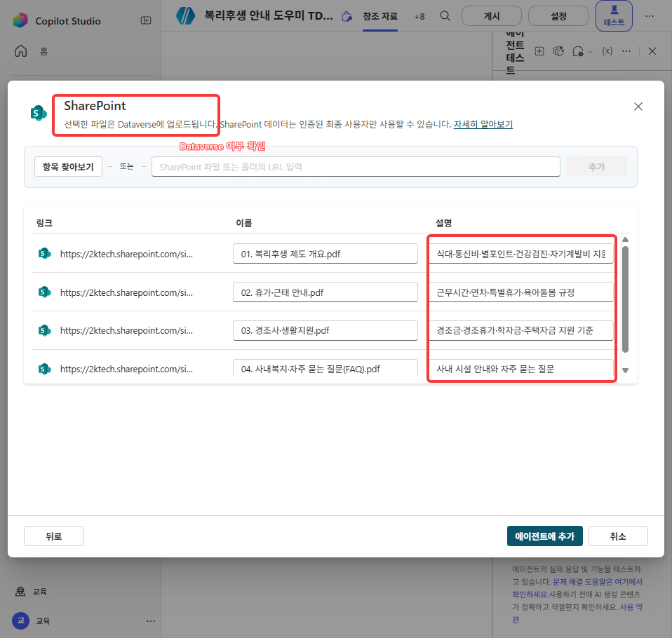Edit name field 02. 휴가·근태 안내.pdf
This screenshot has height=638, width=672.
325,292
